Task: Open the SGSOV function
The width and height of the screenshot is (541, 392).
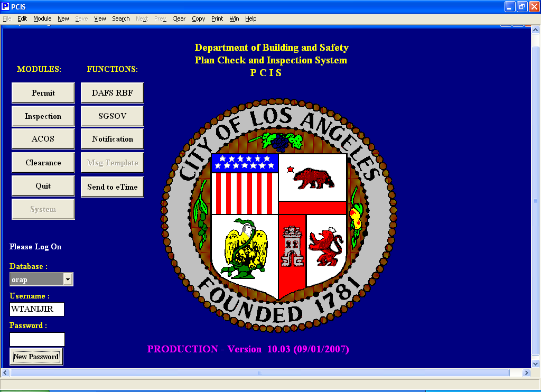Action: (x=112, y=116)
